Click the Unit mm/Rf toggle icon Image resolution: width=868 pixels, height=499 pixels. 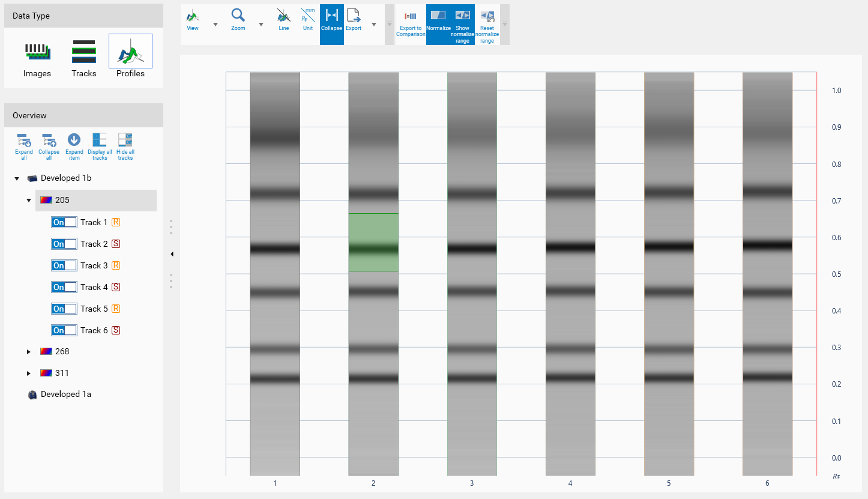[308, 19]
